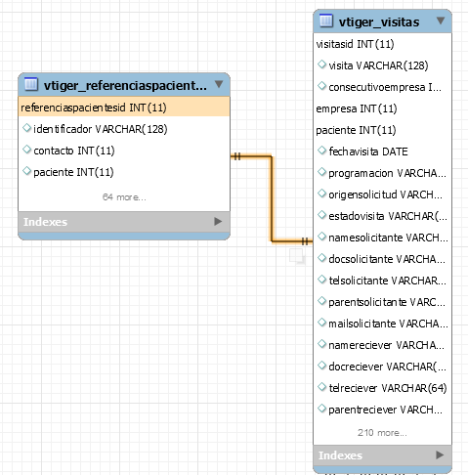Select the visitasid INT(11) column
468x476 pixels.
382,44
